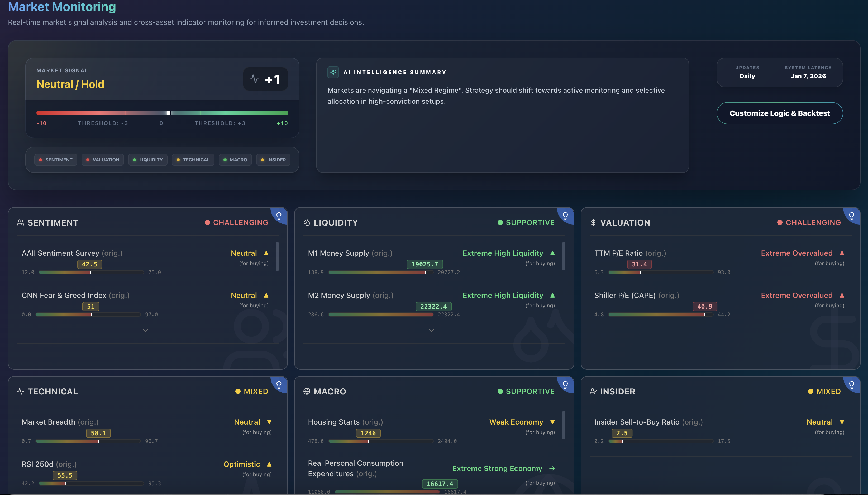868x495 pixels.
Task: Expand additional Liquidity indicators via the chevron
Action: click(431, 330)
